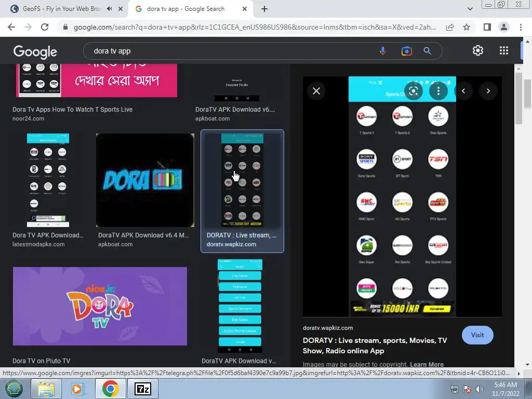The image size is (532, 399).
Task: Click the Chrome taskbar icon
Action: point(110,389)
